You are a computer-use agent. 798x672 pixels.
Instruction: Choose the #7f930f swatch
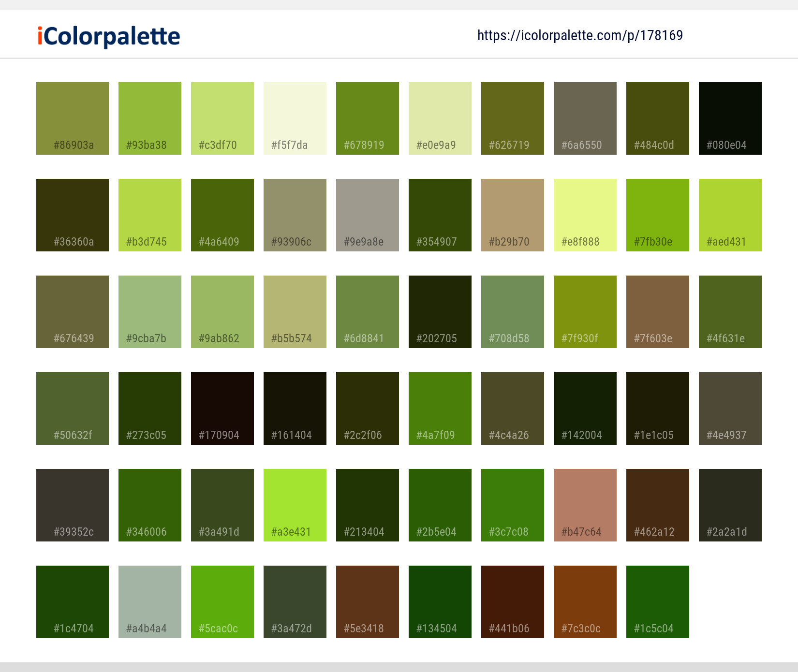(585, 312)
